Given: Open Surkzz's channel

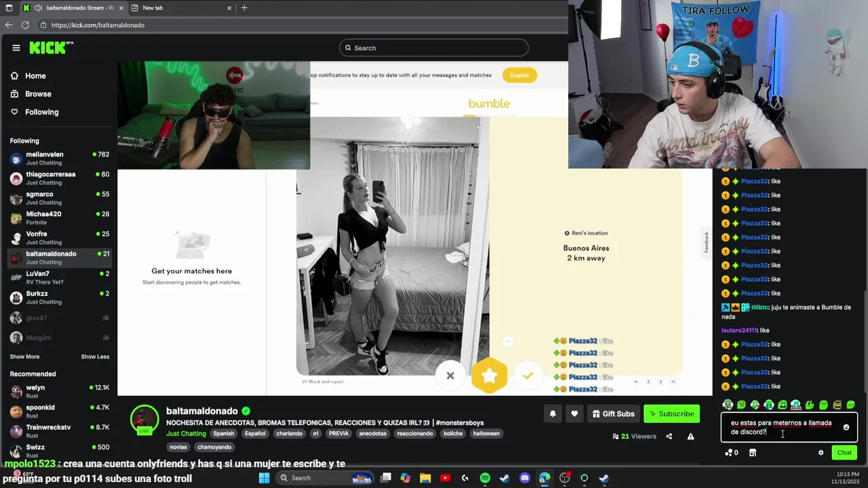Looking at the screenshot, I should pyautogui.click(x=60, y=298).
